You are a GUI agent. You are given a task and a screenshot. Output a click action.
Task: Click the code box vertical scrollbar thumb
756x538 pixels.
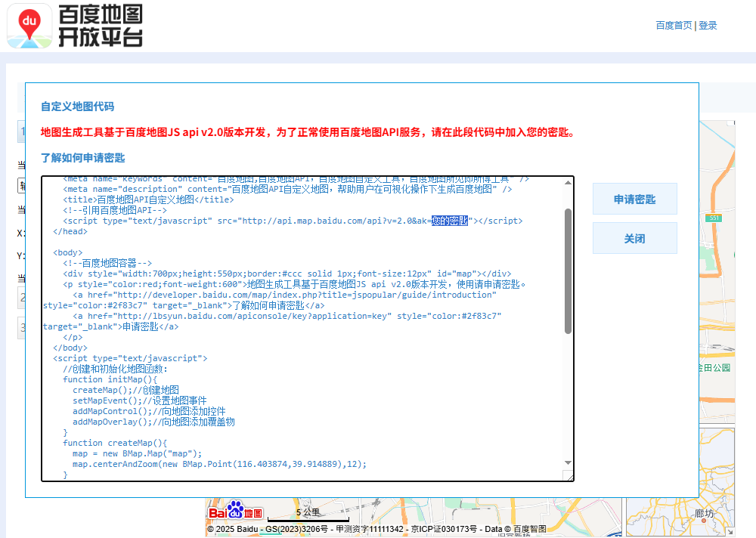click(568, 271)
